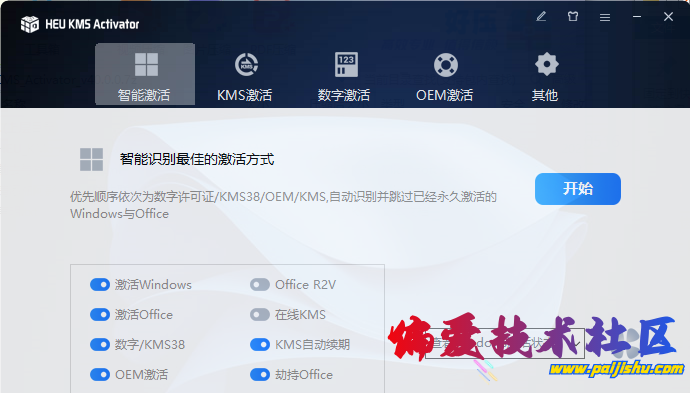Click the blue 开始 button
This screenshot has width=690, height=393.
click(578, 189)
